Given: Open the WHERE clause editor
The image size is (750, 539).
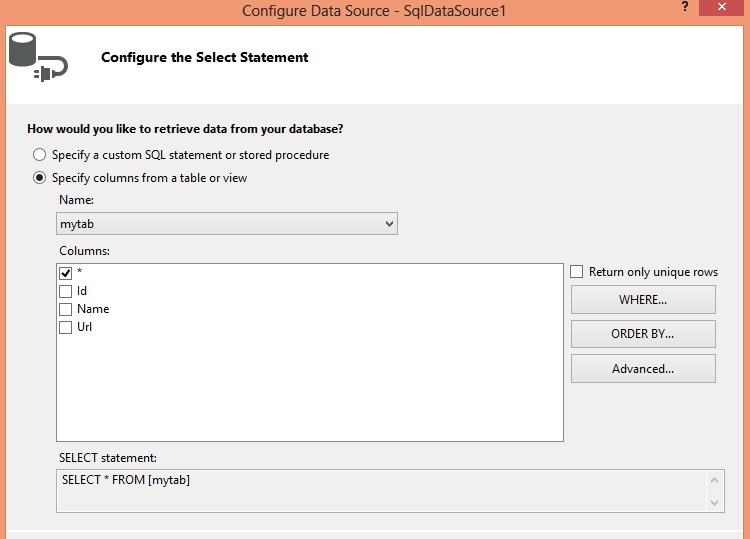Looking at the screenshot, I should (643, 300).
